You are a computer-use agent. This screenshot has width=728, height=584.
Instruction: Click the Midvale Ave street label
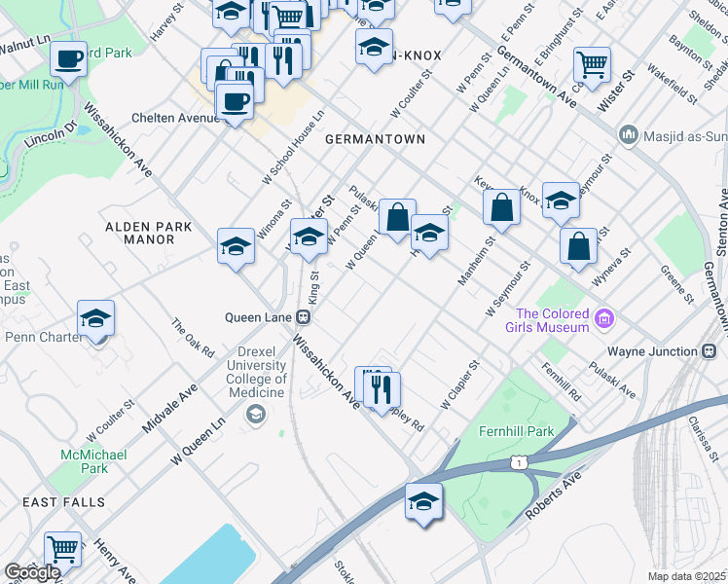pos(170,409)
